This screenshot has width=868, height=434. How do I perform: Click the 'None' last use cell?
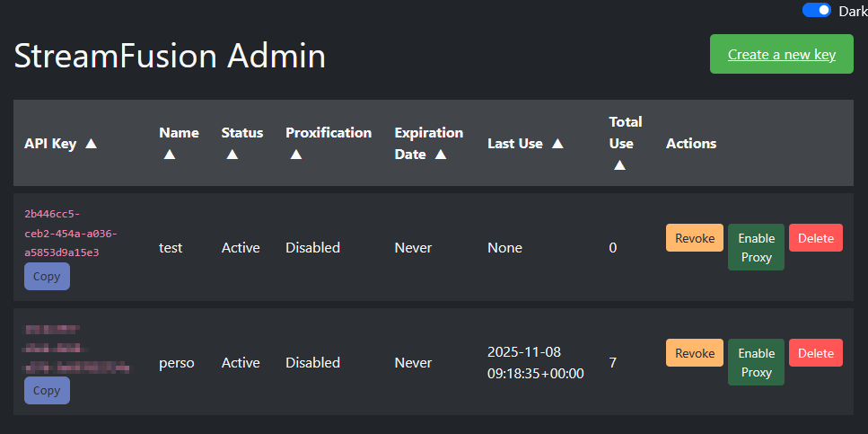pos(504,248)
